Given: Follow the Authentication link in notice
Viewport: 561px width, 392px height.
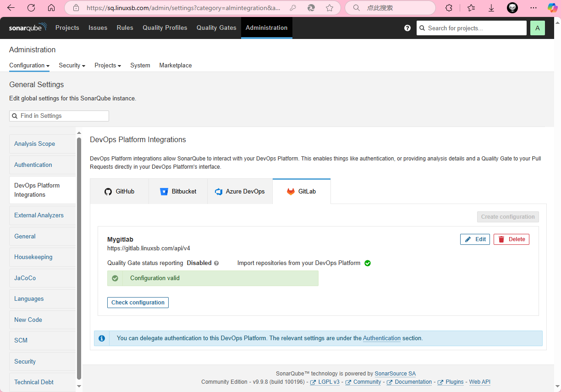Looking at the screenshot, I should click(x=382, y=338).
